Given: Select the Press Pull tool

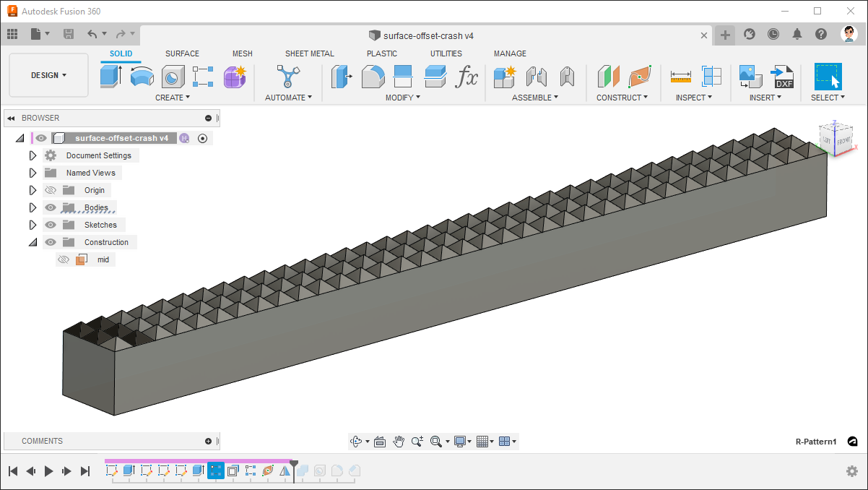Looking at the screenshot, I should (x=341, y=76).
